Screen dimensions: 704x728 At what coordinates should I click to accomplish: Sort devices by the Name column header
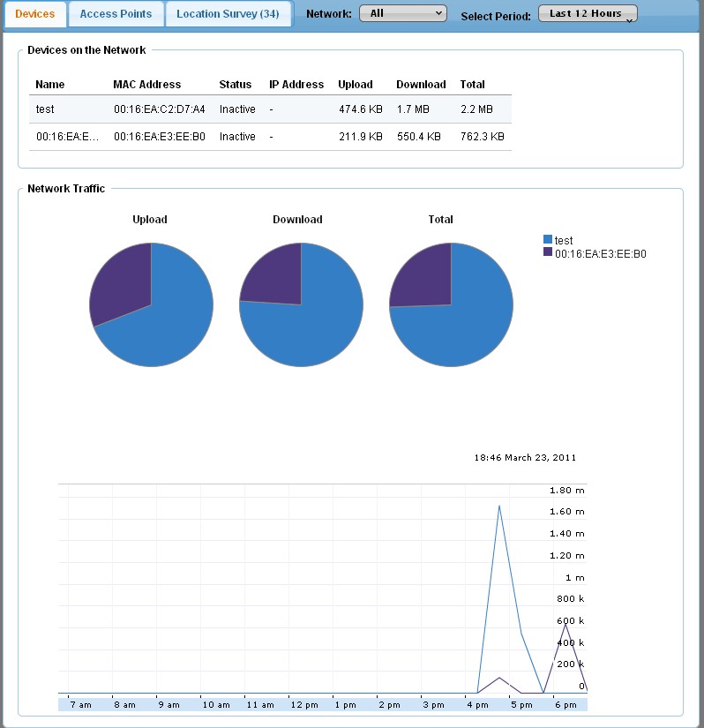click(x=50, y=85)
